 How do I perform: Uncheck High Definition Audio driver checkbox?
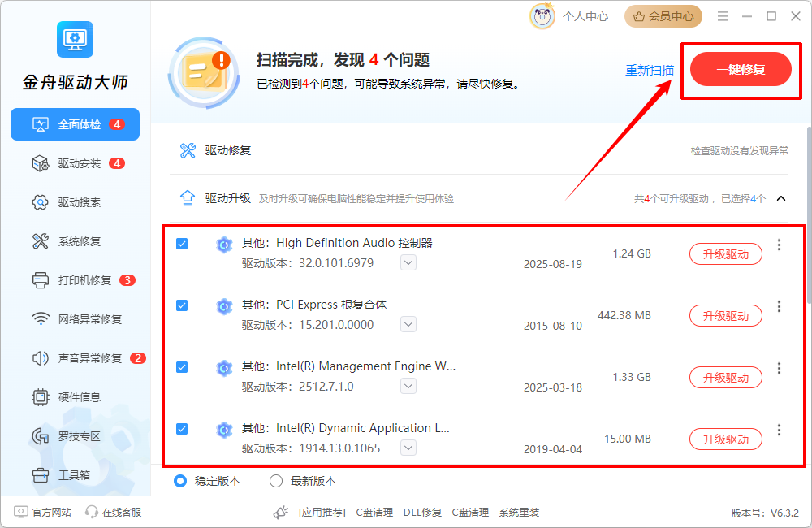pyautogui.click(x=182, y=244)
